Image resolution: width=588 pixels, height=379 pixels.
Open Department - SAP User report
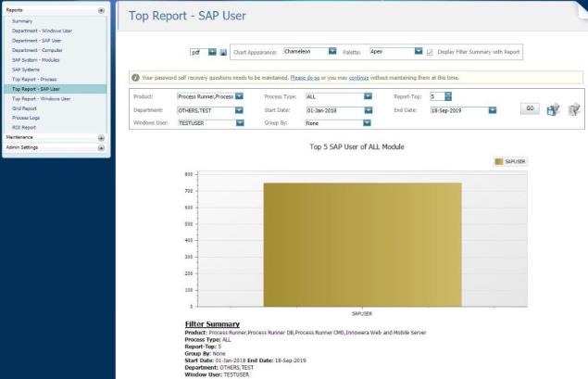click(37, 41)
